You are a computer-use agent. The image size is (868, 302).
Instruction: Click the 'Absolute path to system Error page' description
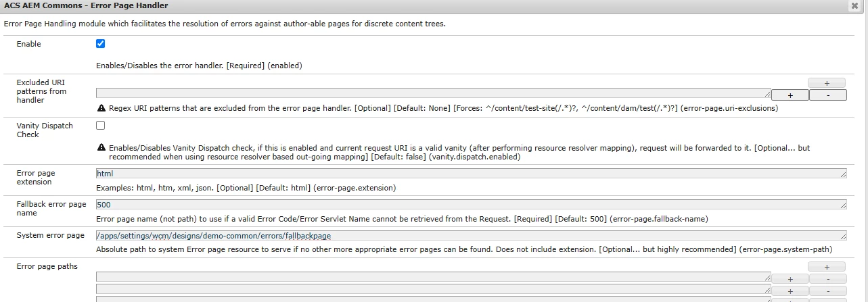(464, 250)
